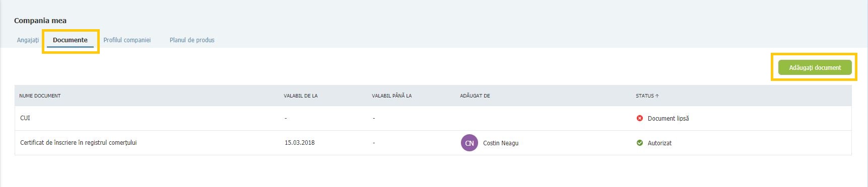The height and width of the screenshot is (187, 868).
Task: Sort by the Valabil până la header
Action: point(391,96)
